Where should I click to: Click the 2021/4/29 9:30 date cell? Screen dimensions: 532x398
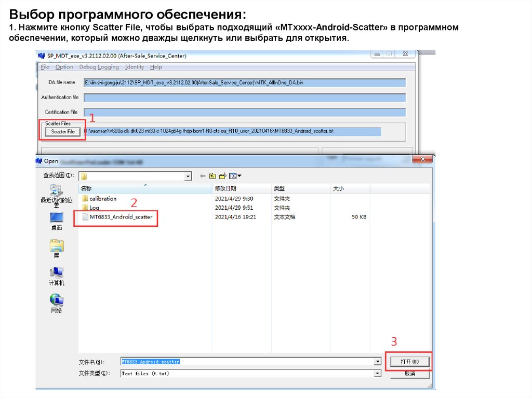(234, 199)
